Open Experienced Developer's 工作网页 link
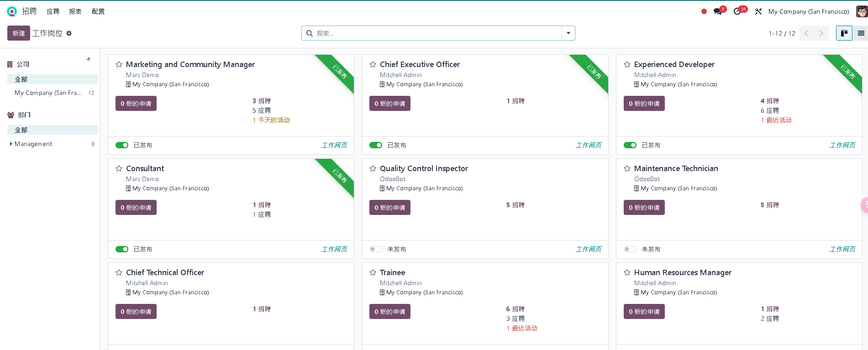Image resolution: width=868 pixels, height=350 pixels. pyautogui.click(x=842, y=145)
